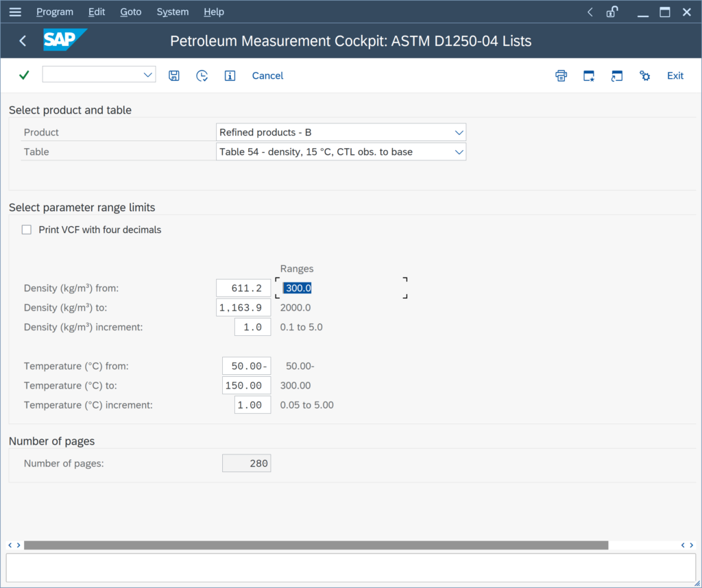Click the 'Select product and table' heading
Image resolution: width=702 pixels, height=588 pixels.
(71, 110)
